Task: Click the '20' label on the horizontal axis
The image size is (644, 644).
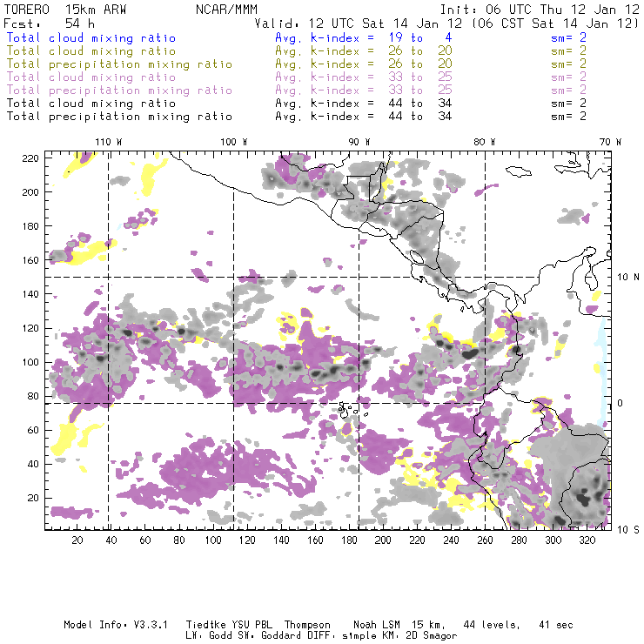Action: pyautogui.click(x=77, y=540)
